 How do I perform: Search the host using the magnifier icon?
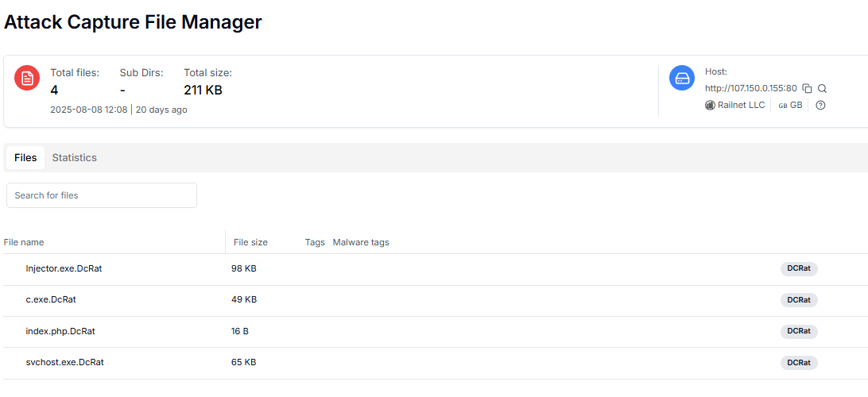[x=822, y=88]
